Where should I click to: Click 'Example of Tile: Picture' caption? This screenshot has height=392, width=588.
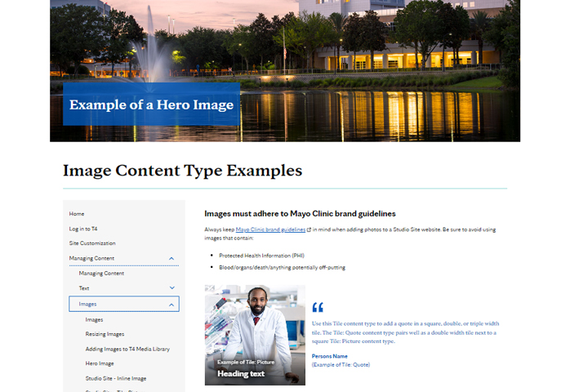coord(246,362)
